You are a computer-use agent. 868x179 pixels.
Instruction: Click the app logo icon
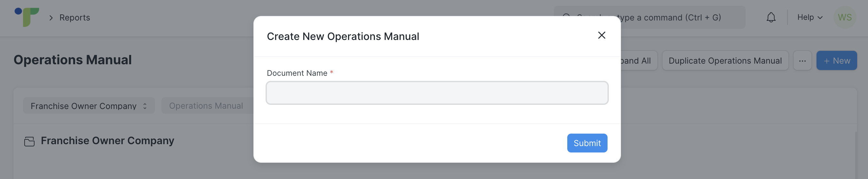pos(27,17)
